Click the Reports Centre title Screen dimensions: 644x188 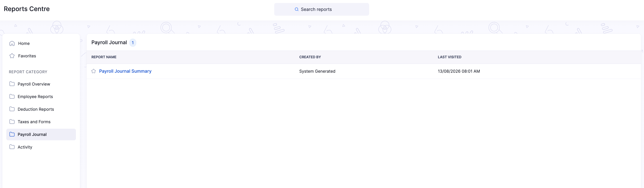click(27, 9)
